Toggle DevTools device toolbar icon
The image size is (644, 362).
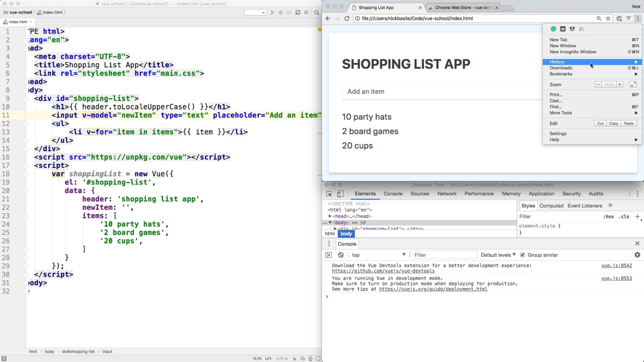coord(340,194)
